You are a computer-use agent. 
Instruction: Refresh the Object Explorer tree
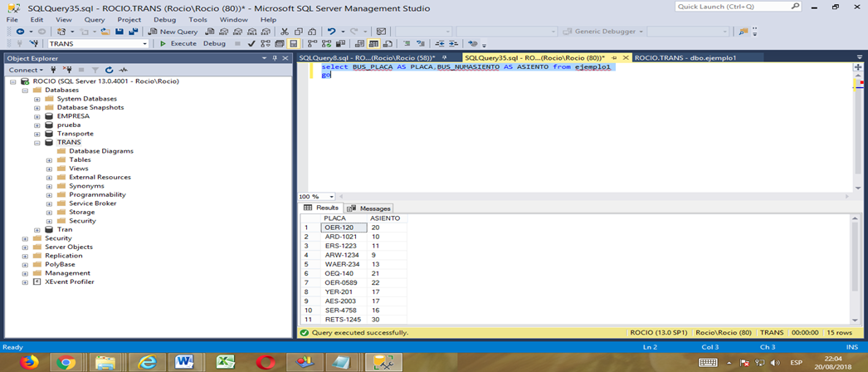coord(109,70)
